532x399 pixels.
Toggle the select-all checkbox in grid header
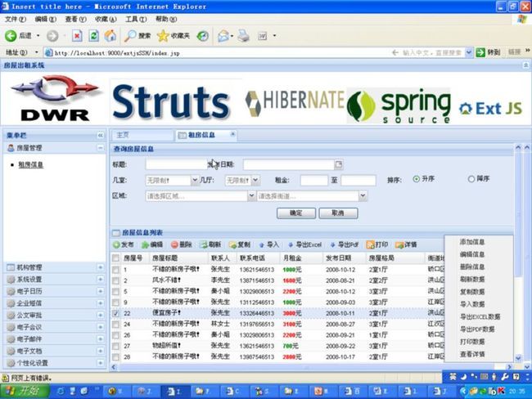click(x=115, y=258)
